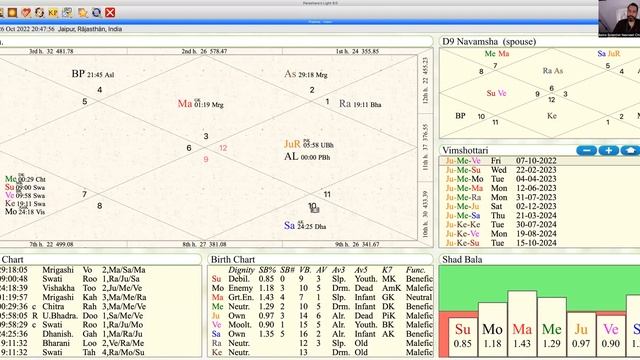Click the Mo Enemy row in Birth Chart table
This screenshot has height=360, width=640.
coord(321,288)
